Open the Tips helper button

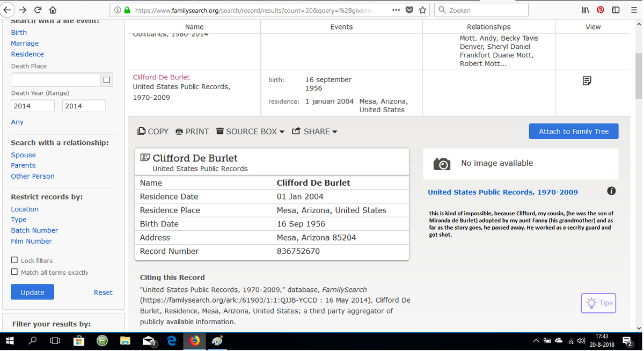598,303
